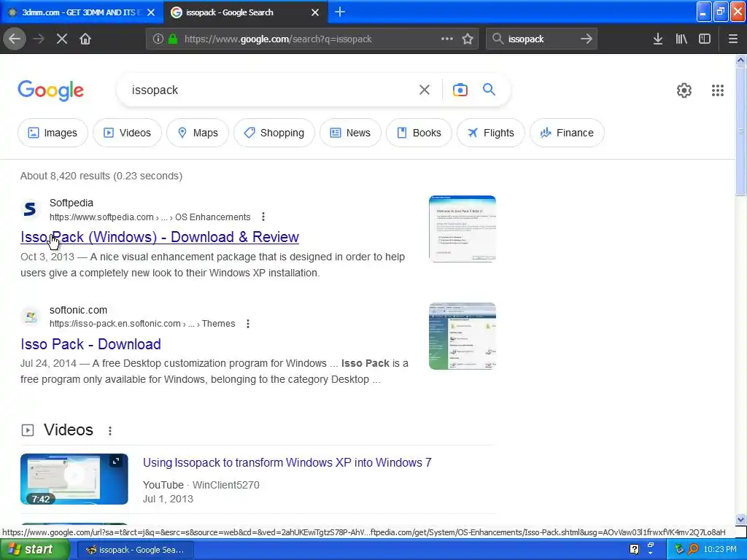Open the Library toolbar icon
The height and width of the screenshot is (560, 747).
point(681,39)
